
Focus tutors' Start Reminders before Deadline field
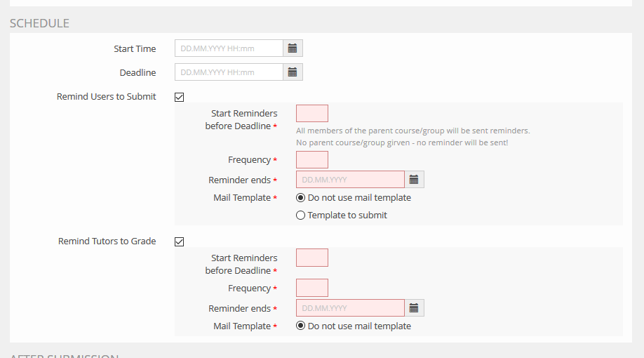[312, 258]
